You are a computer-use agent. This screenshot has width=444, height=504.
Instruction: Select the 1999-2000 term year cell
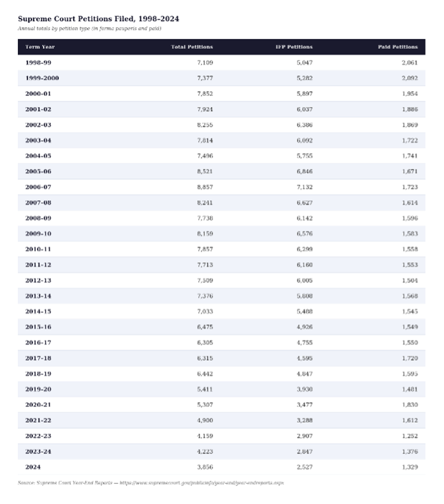tap(42, 78)
